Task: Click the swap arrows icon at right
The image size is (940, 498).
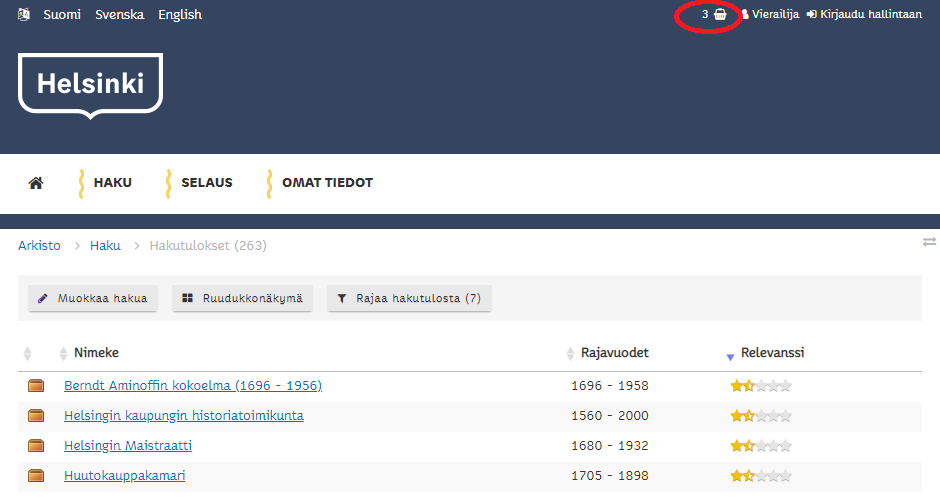Action: [x=929, y=242]
